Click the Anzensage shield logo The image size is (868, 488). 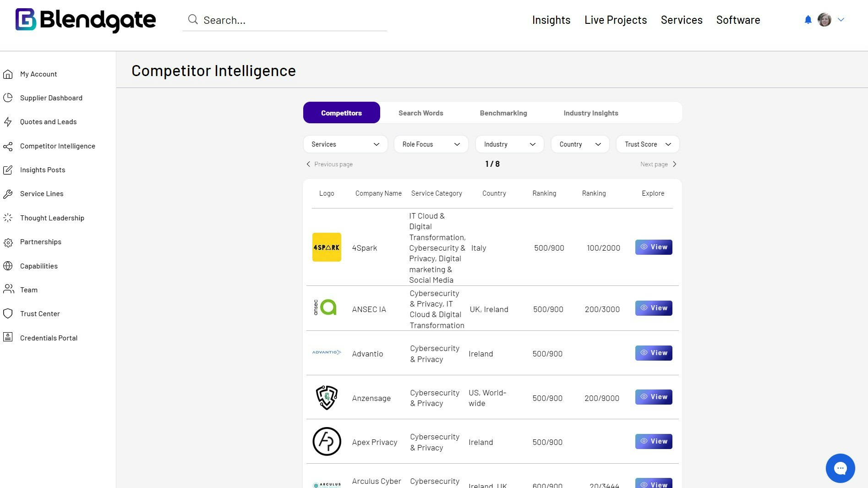327,397
